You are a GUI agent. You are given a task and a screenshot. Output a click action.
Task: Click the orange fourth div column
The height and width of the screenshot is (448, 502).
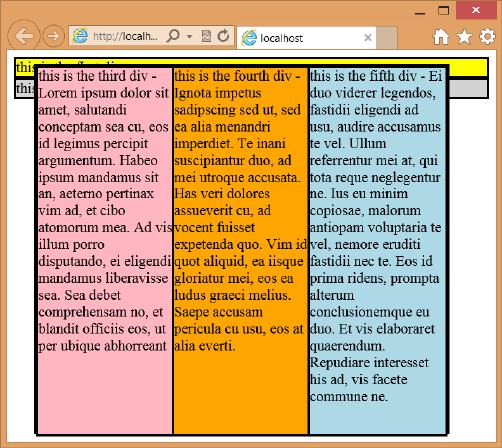(x=240, y=251)
